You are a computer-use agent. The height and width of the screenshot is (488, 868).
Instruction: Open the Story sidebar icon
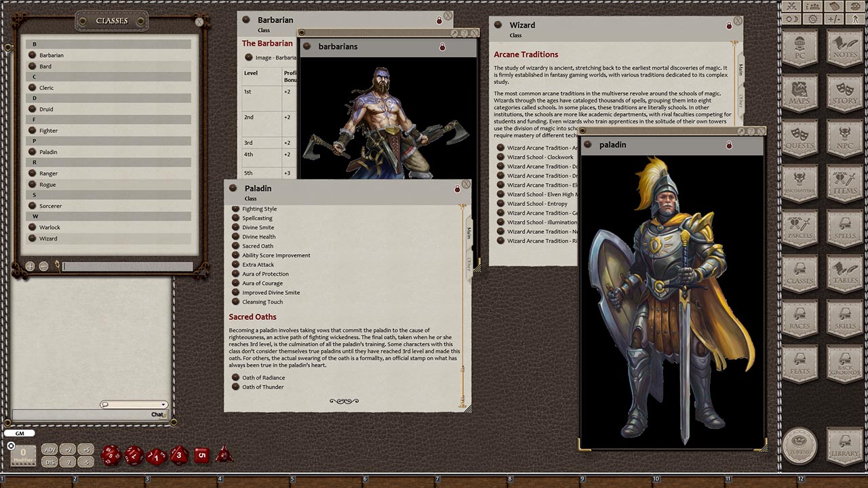(844, 91)
